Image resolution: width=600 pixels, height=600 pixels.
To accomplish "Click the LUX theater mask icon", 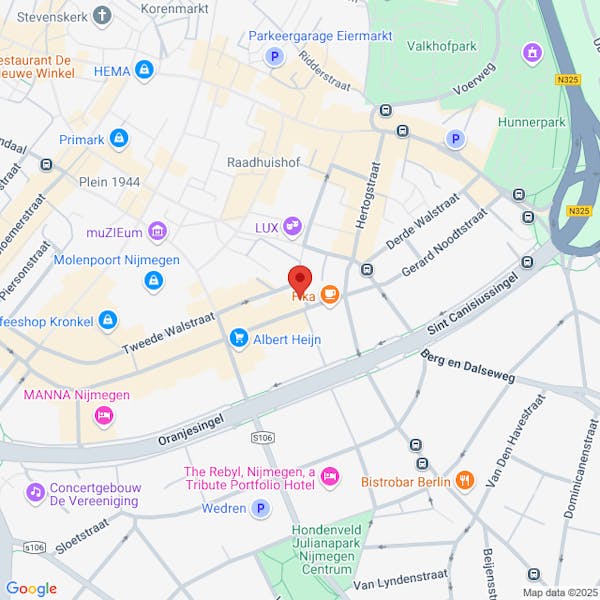I will point(292,227).
